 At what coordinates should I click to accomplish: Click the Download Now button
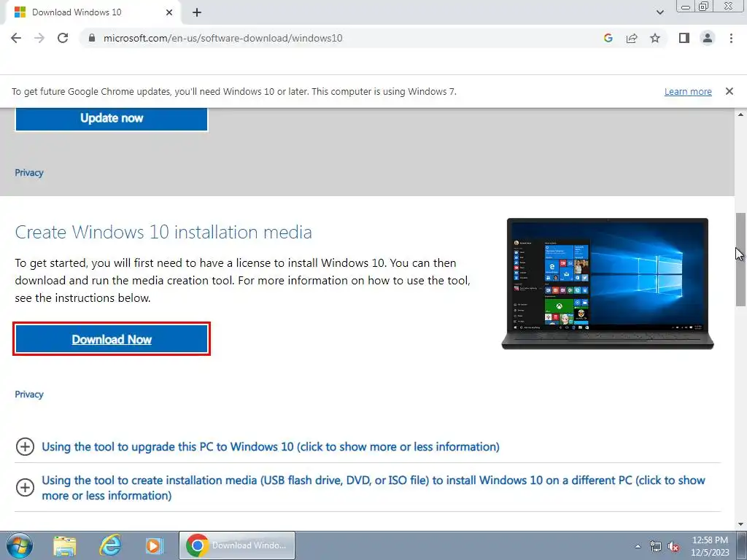click(x=112, y=339)
